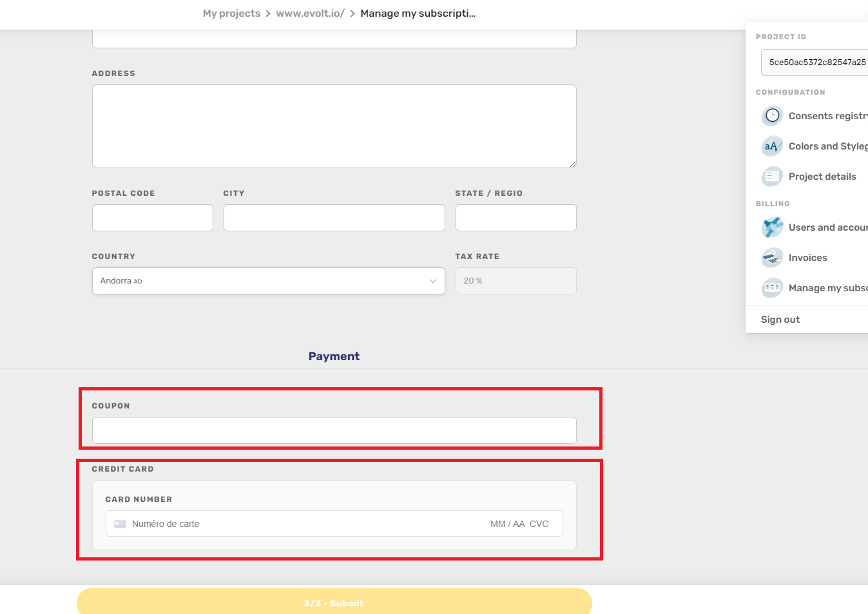Screen dimensions: 868x614
Task: Click the credit card icon in card field
Action: pos(120,524)
